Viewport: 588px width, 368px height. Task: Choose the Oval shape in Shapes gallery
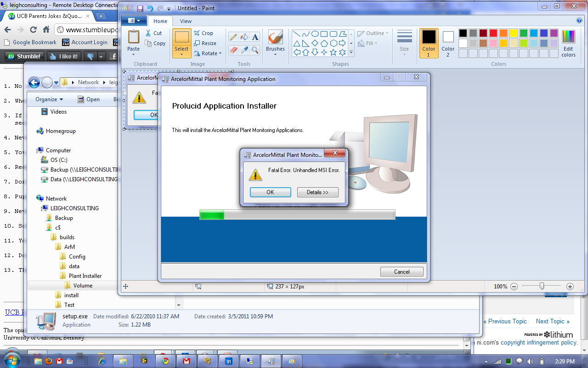pos(315,34)
